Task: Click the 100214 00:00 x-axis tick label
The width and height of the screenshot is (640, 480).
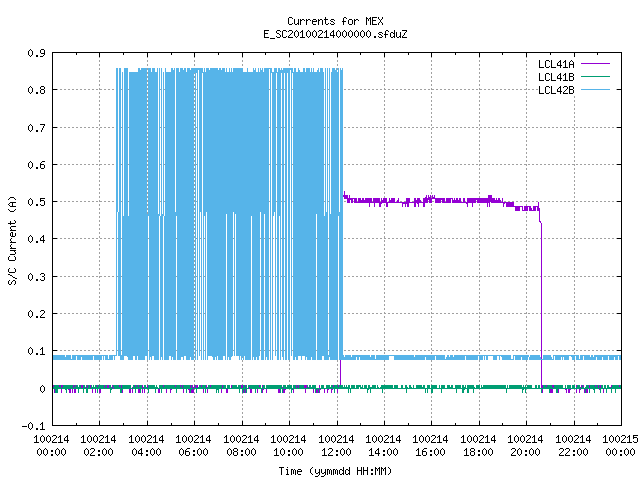Action: (x=51, y=446)
